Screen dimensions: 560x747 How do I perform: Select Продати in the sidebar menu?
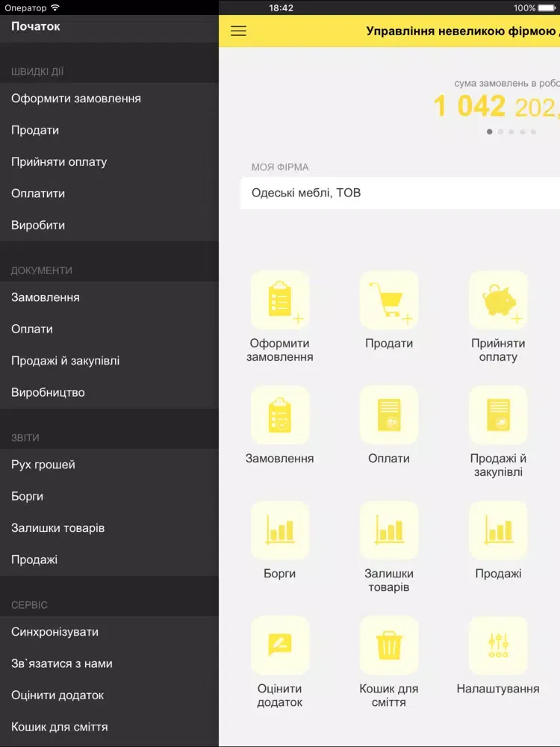[x=109, y=130]
